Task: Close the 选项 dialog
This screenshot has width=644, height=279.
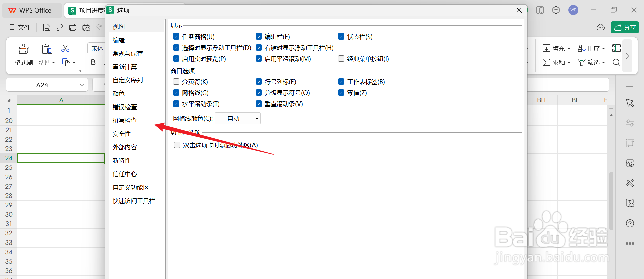Action: pos(519,10)
